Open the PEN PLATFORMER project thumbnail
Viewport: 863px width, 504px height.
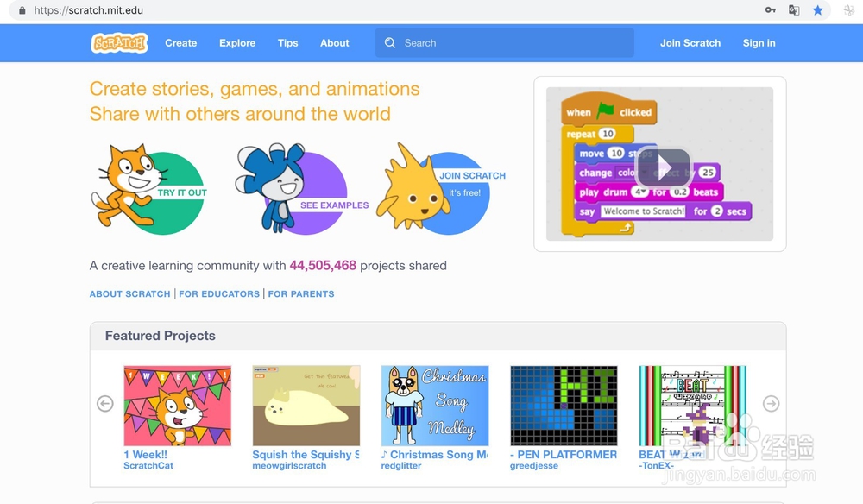pos(564,406)
